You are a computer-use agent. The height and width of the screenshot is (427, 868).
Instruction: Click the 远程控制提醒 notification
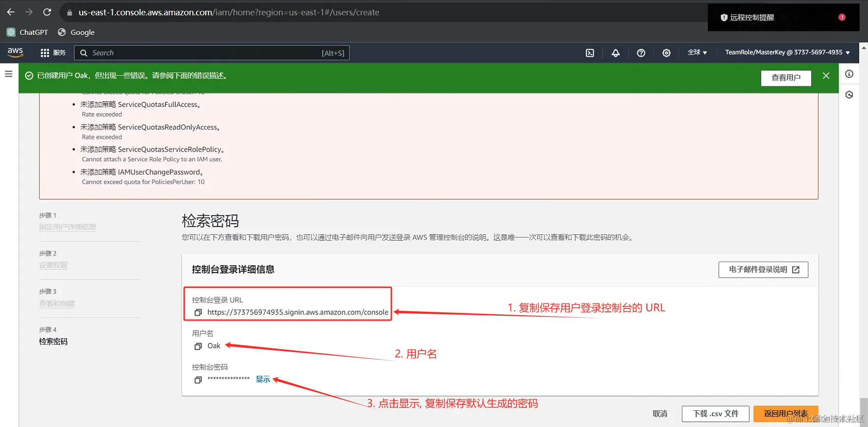click(x=783, y=18)
